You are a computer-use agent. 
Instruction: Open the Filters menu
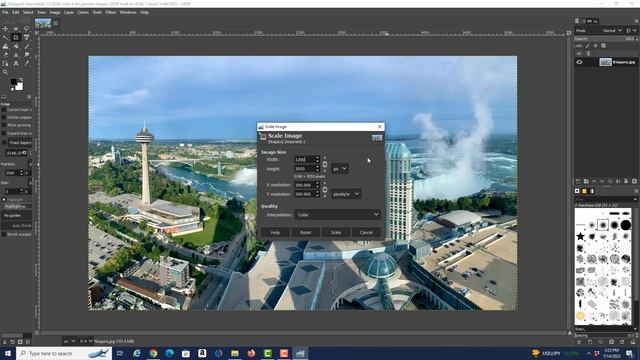click(x=111, y=12)
